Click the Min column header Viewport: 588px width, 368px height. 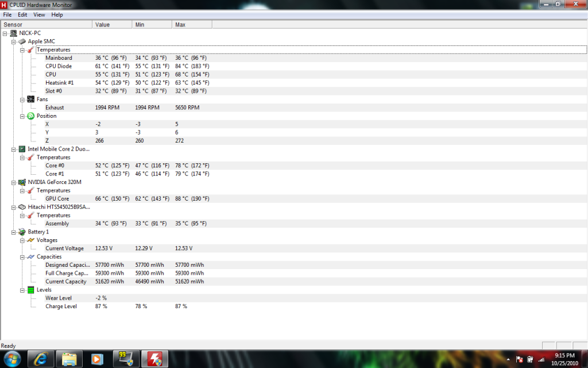pyautogui.click(x=152, y=24)
